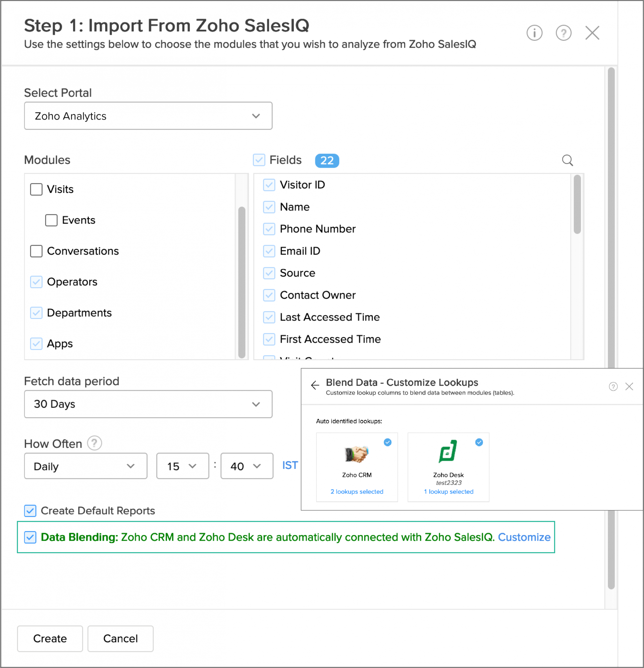Click the info icon in the dialog header
The height and width of the screenshot is (668, 644).
(x=534, y=33)
